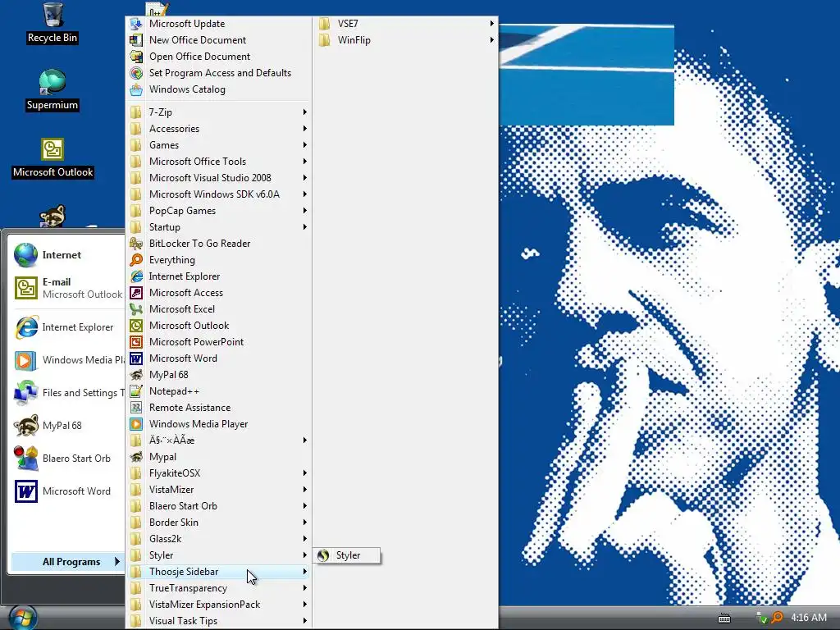Screen dimensions: 840x630
Task: Open Files and Settings Transfer wizard
Action: [67, 393]
